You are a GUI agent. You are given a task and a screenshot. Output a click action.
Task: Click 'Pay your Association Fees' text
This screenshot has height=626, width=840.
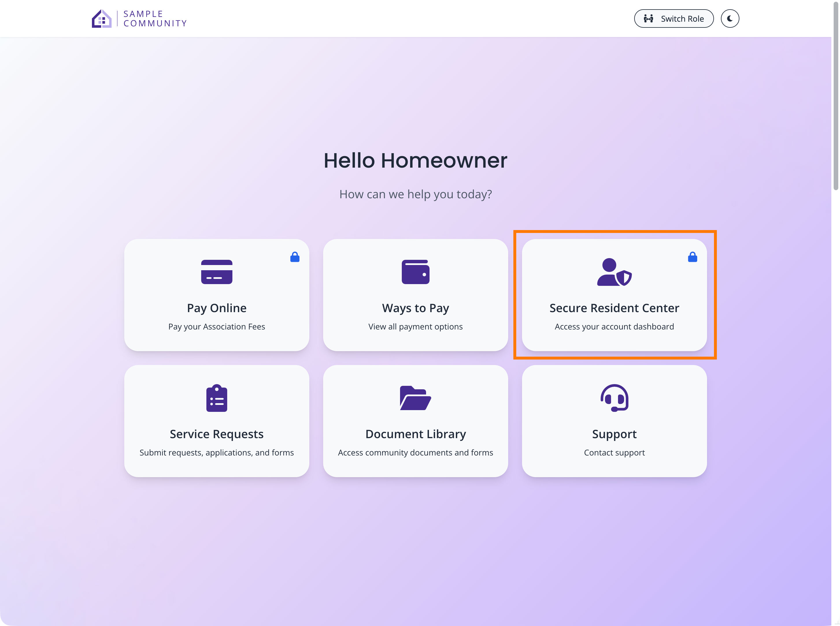217,327
